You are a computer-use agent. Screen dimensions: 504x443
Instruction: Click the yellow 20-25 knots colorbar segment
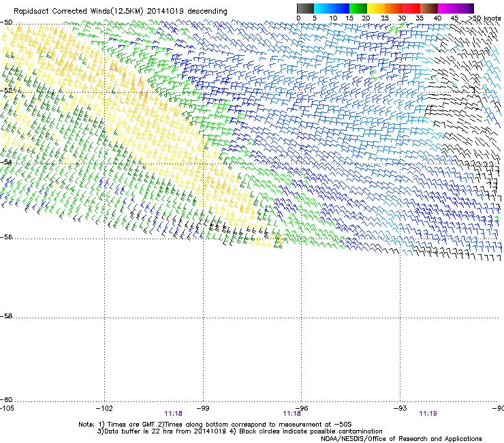[x=376, y=8]
